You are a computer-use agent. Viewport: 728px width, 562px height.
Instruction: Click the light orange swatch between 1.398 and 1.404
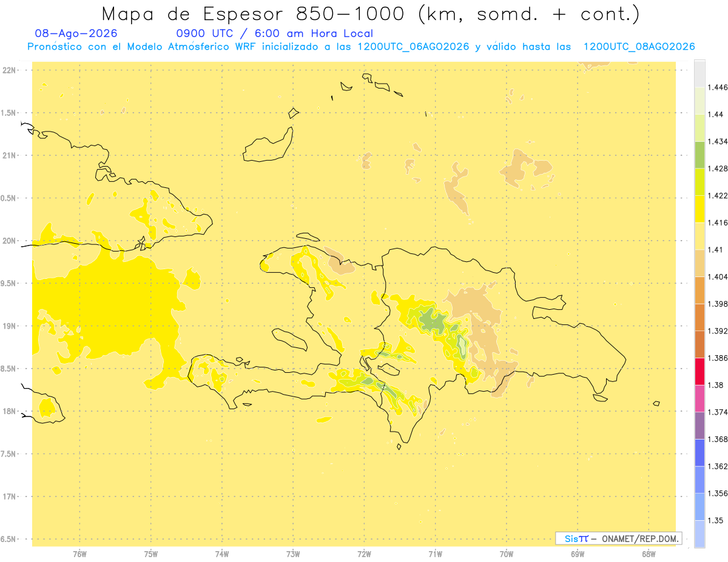tap(699, 290)
